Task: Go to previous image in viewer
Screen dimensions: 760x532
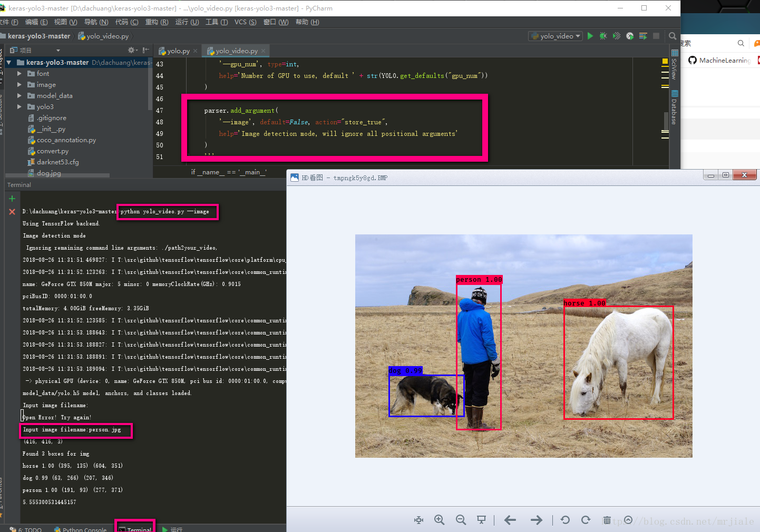Action: tap(510, 520)
